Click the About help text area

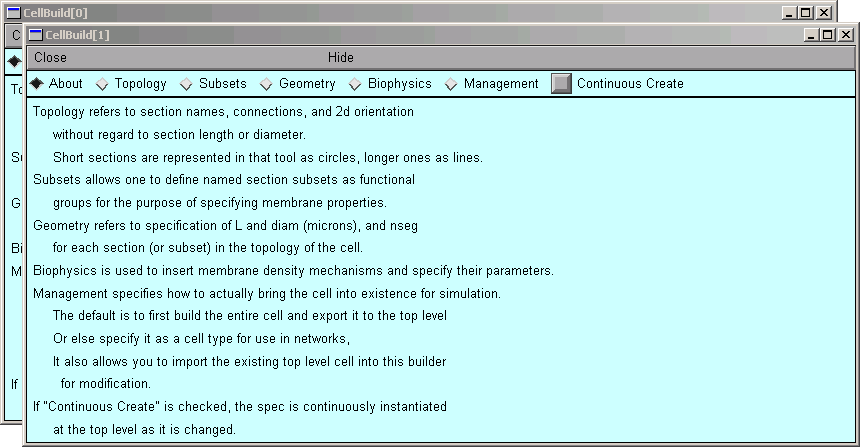(x=440, y=270)
